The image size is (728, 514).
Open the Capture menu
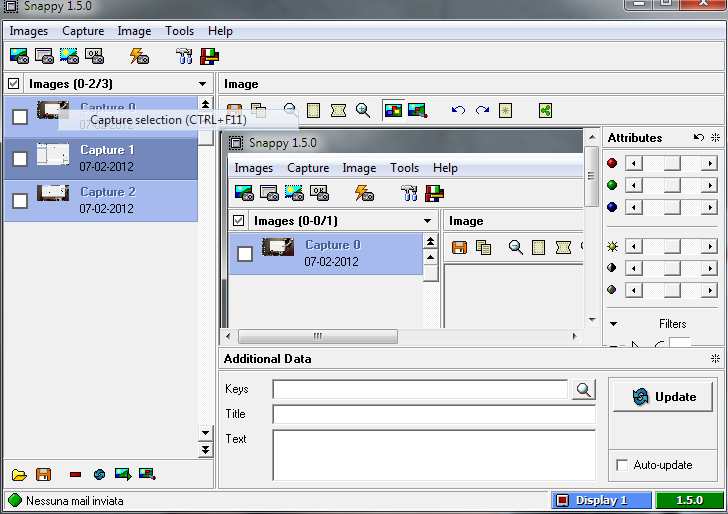tap(83, 31)
